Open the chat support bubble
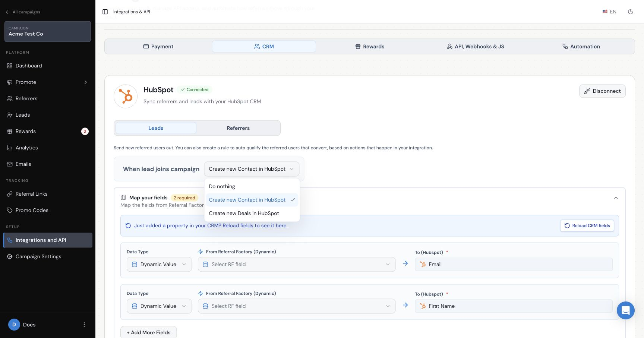 [625, 310]
